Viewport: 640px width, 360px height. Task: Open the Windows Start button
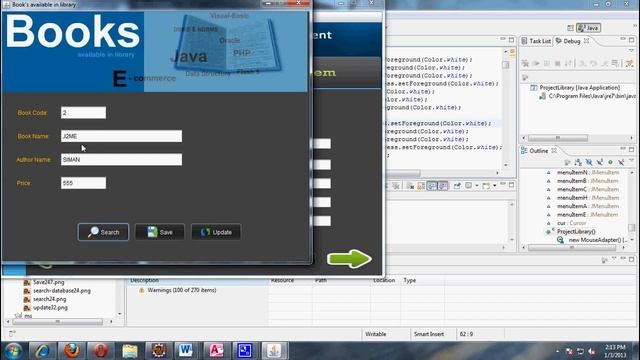click(13, 351)
